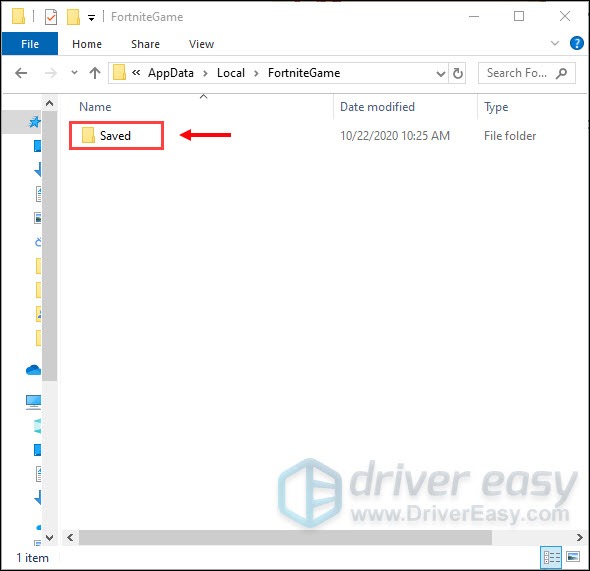Image resolution: width=590 pixels, height=571 pixels.
Task: Click AppData in the address path
Action: 170,73
